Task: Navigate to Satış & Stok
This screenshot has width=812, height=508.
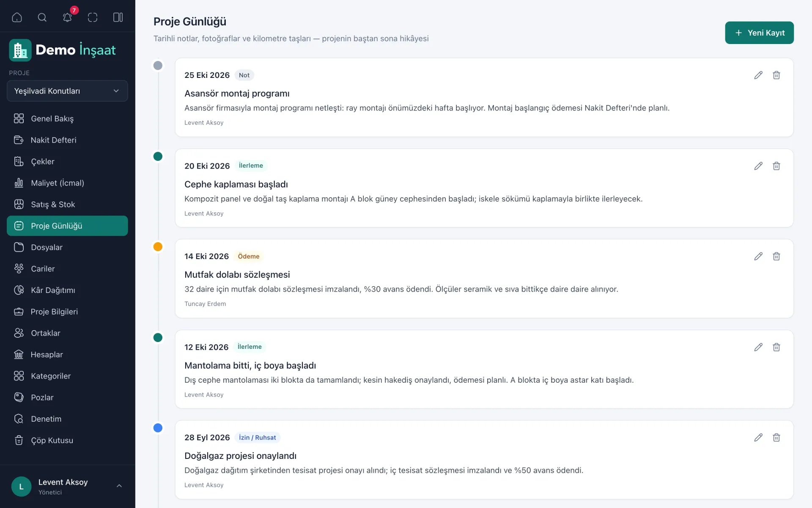Action: coord(67,204)
